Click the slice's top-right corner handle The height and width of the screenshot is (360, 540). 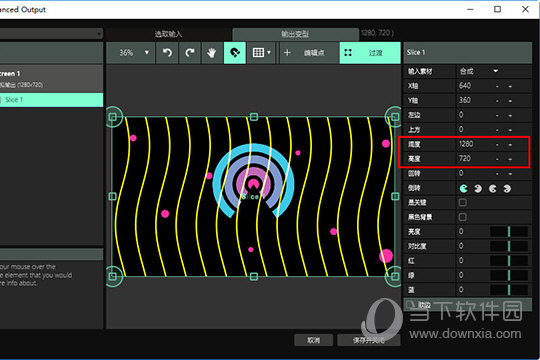tap(395, 117)
